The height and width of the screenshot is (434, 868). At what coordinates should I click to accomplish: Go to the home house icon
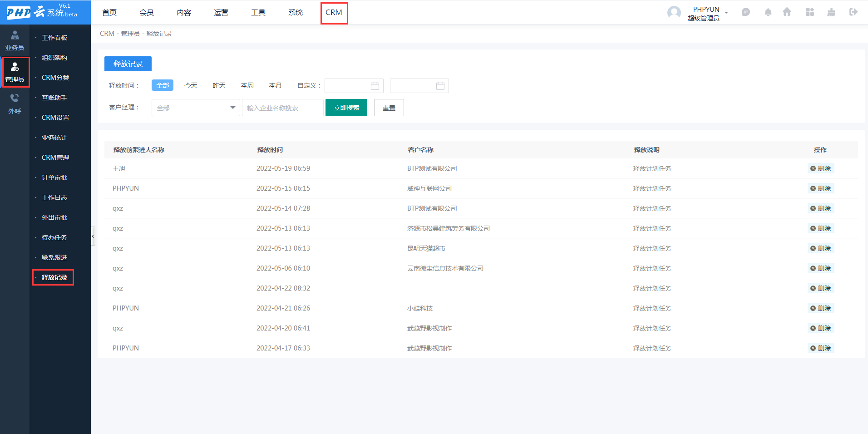tap(787, 12)
